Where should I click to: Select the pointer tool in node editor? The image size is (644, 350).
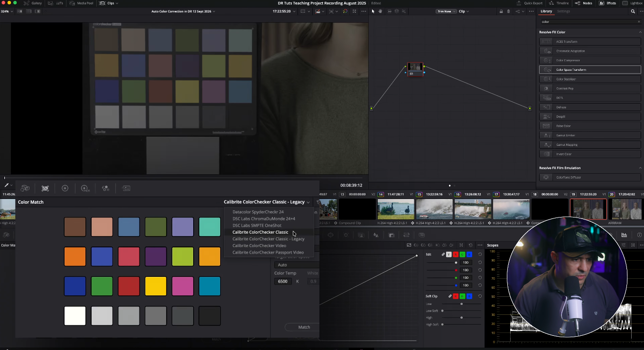click(x=373, y=11)
